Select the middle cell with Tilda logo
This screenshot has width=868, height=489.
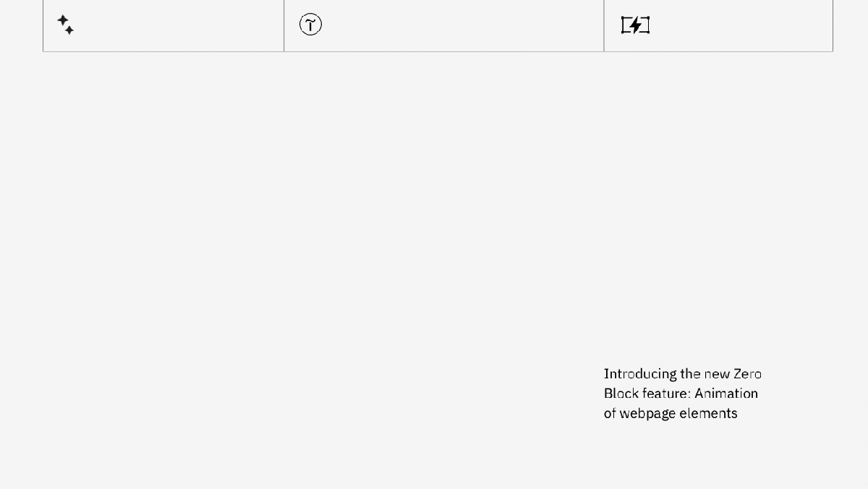tap(444, 25)
